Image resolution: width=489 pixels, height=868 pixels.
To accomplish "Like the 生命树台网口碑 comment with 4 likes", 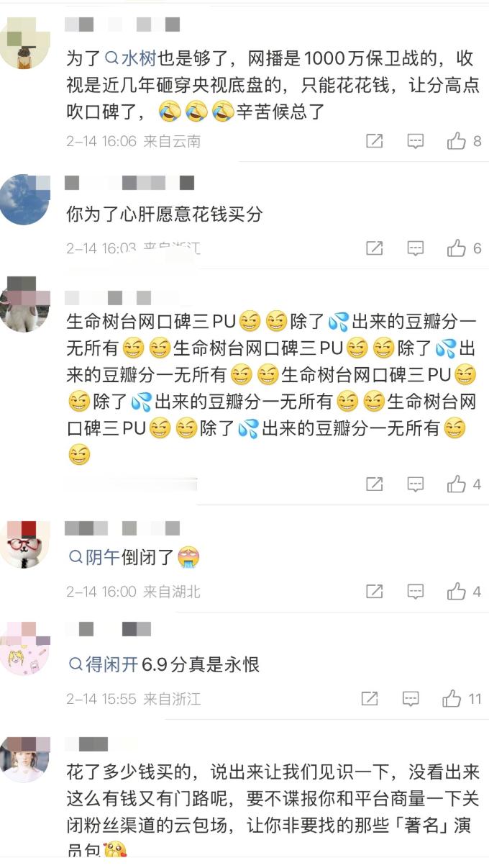I will coord(464,484).
